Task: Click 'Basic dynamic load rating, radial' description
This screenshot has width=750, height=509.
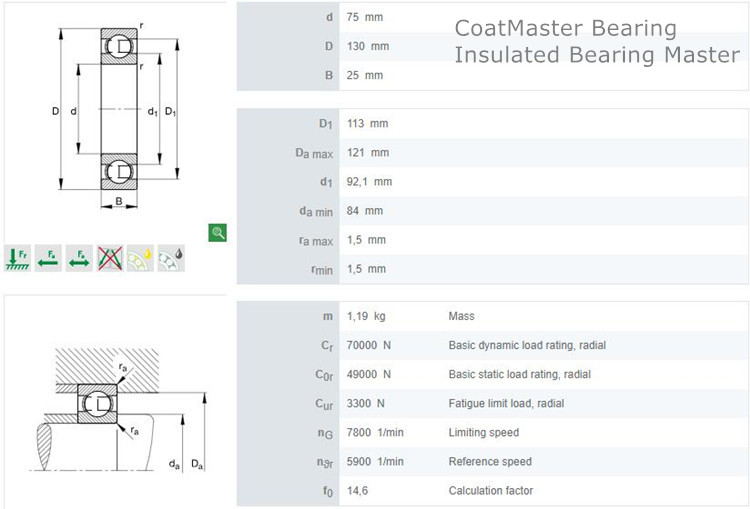Action: [x=527, y=345]
